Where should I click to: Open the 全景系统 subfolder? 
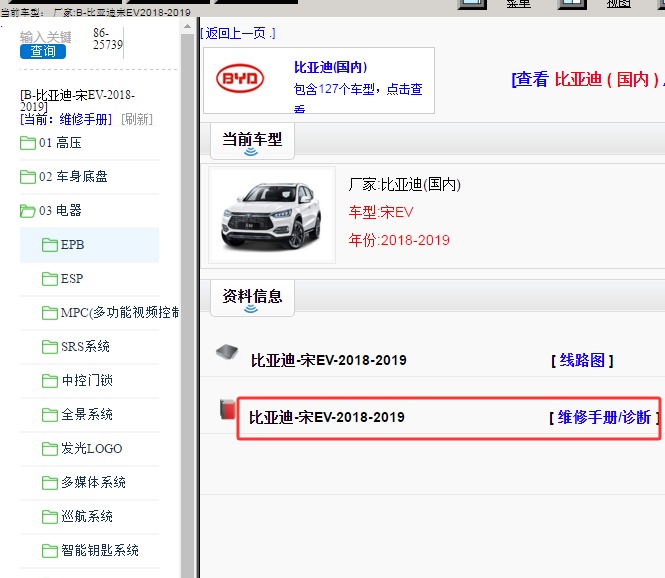point(89,414)
